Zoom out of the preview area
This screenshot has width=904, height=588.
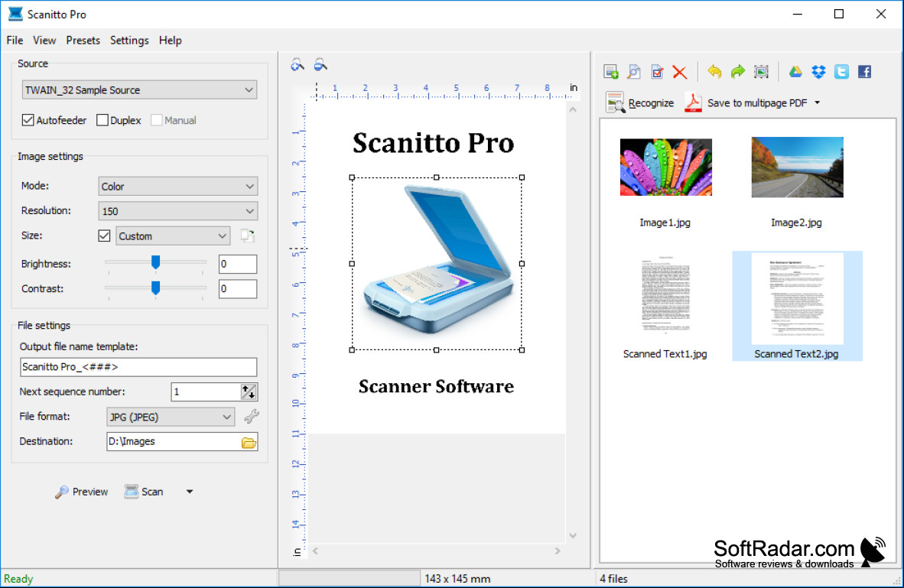pyautogui.click(x=320, y=65)
